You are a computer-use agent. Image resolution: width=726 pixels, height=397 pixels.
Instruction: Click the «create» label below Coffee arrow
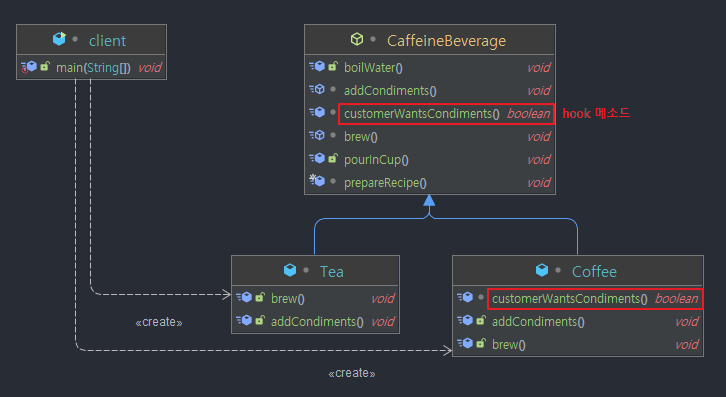(x=352, y=373)
